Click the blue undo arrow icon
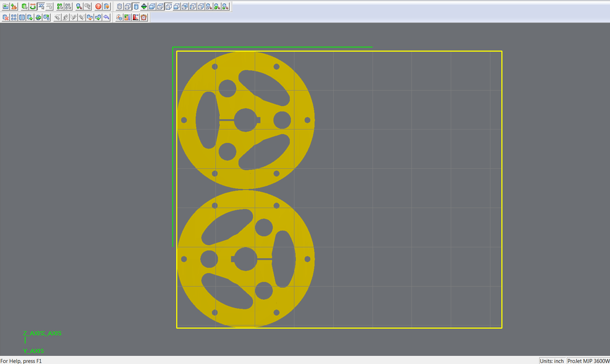The width and height of the screenshot is (610, 364). [x=106, y=17]
